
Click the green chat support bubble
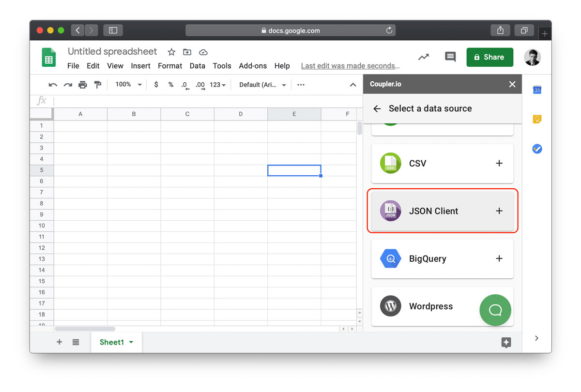pyautogui.click(x=495, y=310)
